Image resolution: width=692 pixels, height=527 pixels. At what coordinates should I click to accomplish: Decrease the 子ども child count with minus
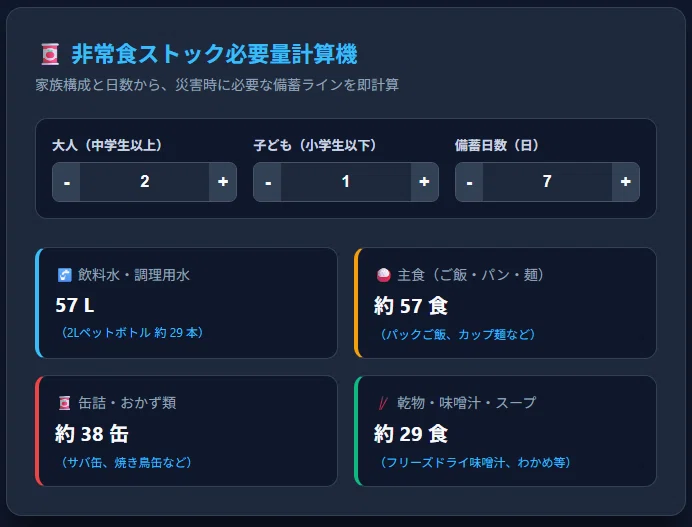[x=267, y=182]
